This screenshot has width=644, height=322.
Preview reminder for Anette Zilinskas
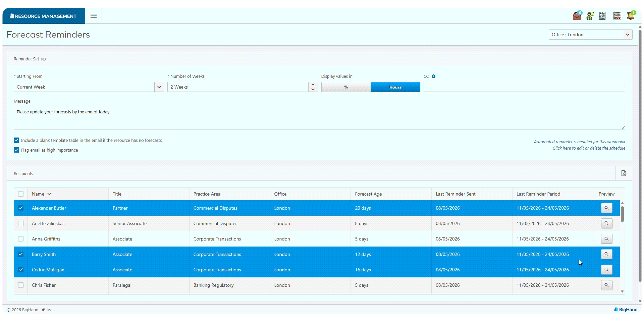tap(606, 223)
